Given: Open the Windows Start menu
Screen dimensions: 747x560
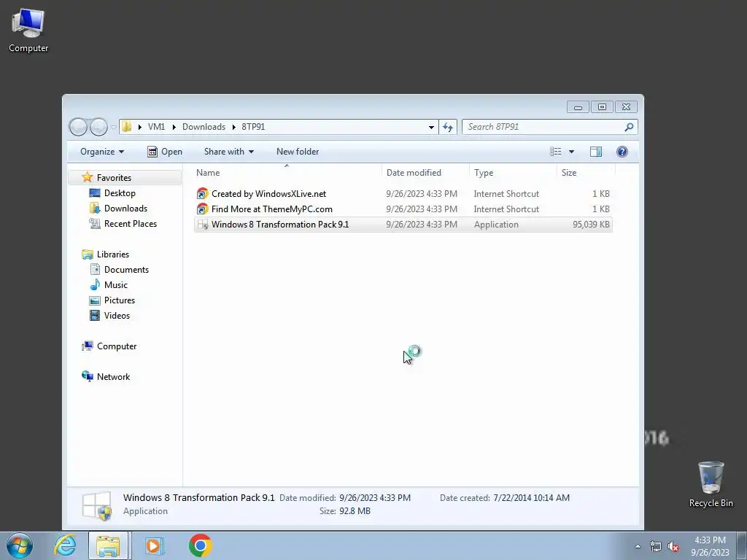Looking at the screenshot, I should pos(20,545).
